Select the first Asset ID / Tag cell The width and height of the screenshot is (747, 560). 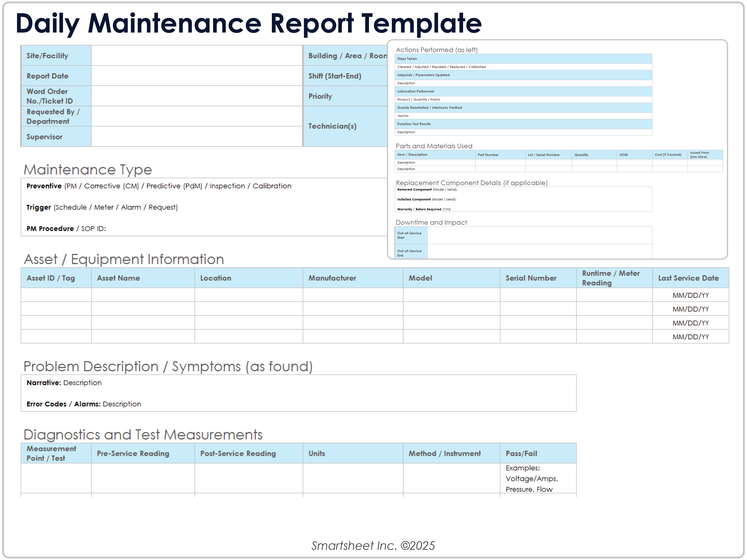(56, 295)
